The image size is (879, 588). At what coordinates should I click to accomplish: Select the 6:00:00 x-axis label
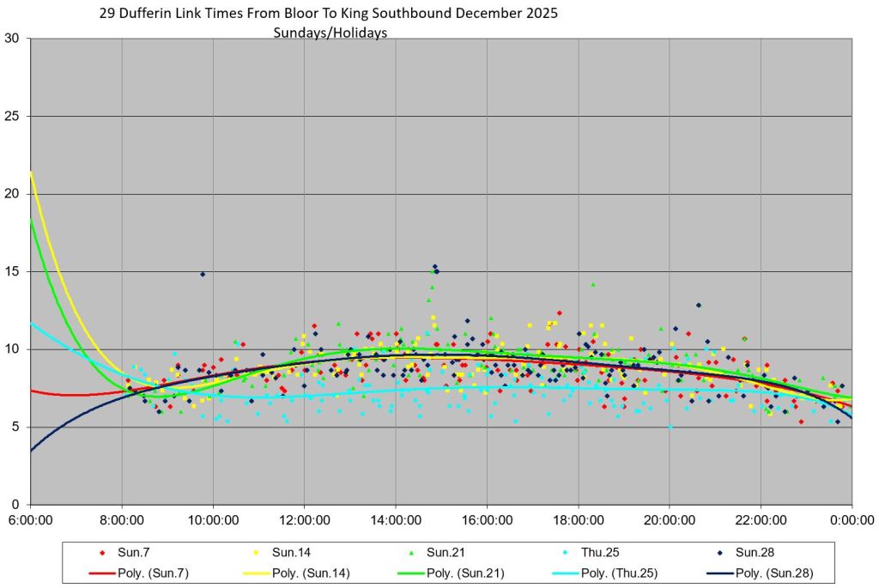31,519
